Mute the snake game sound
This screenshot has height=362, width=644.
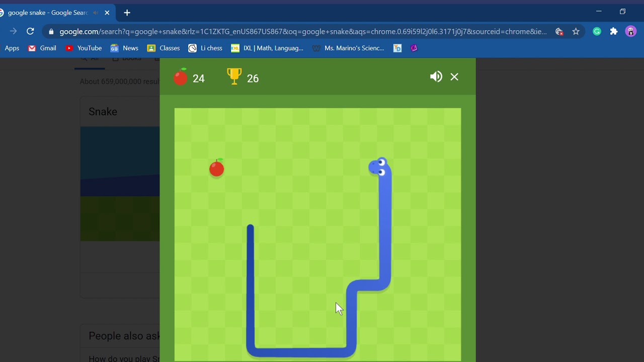[436, 77]
